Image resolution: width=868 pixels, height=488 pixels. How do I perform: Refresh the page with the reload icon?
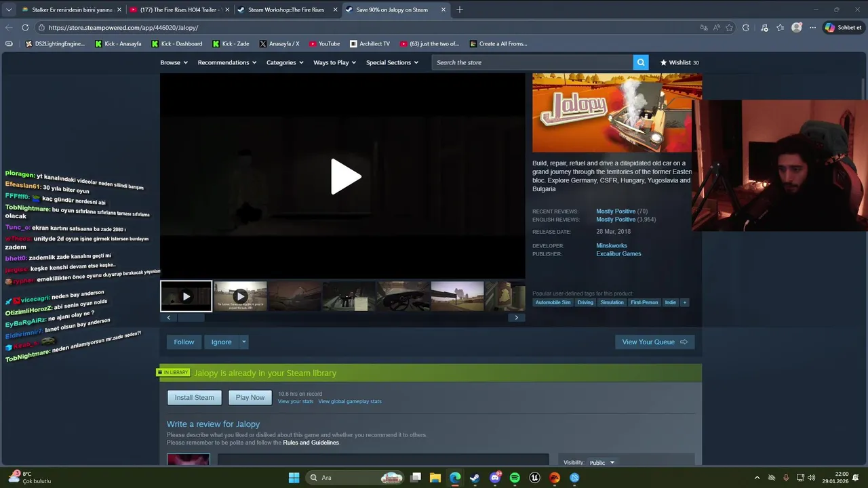(25, 28)
